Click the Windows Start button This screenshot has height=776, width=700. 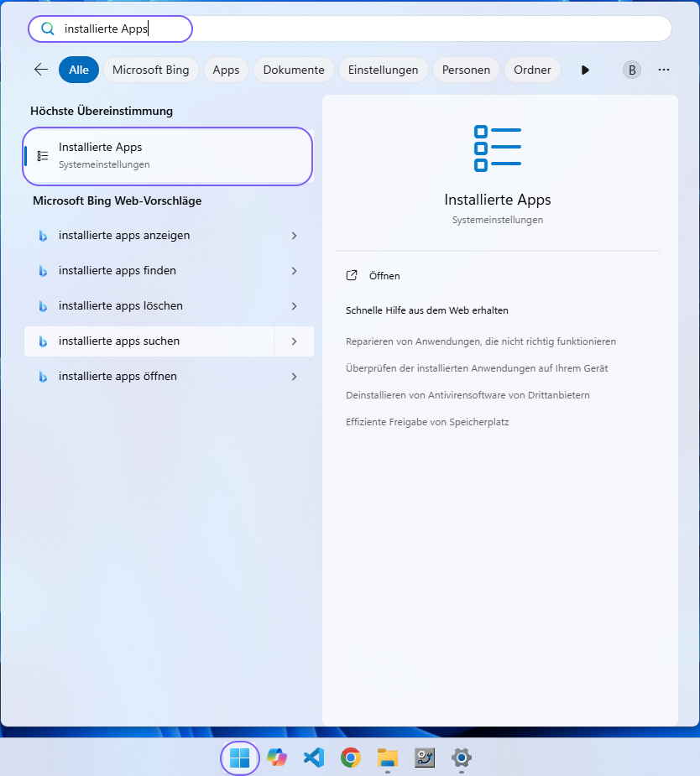tap(239, 758)
